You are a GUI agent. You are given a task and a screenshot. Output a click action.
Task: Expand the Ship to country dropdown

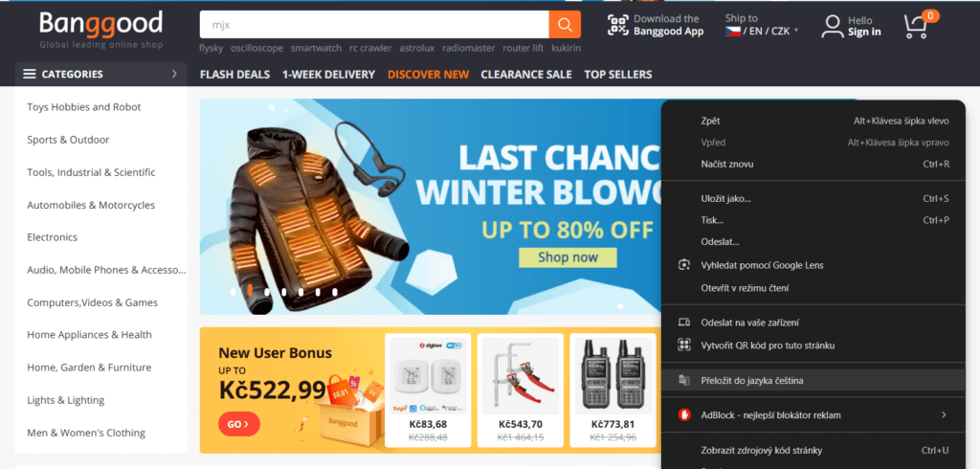[x=762, y=32]
